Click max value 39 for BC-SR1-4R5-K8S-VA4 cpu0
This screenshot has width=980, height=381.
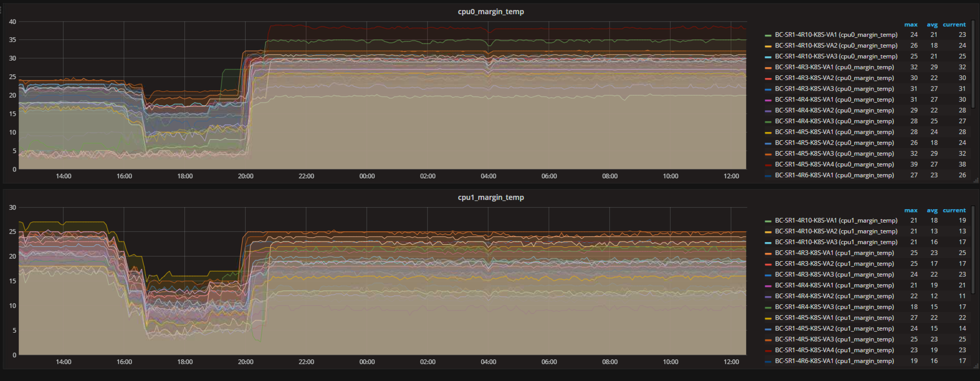(x=914, y=165)
